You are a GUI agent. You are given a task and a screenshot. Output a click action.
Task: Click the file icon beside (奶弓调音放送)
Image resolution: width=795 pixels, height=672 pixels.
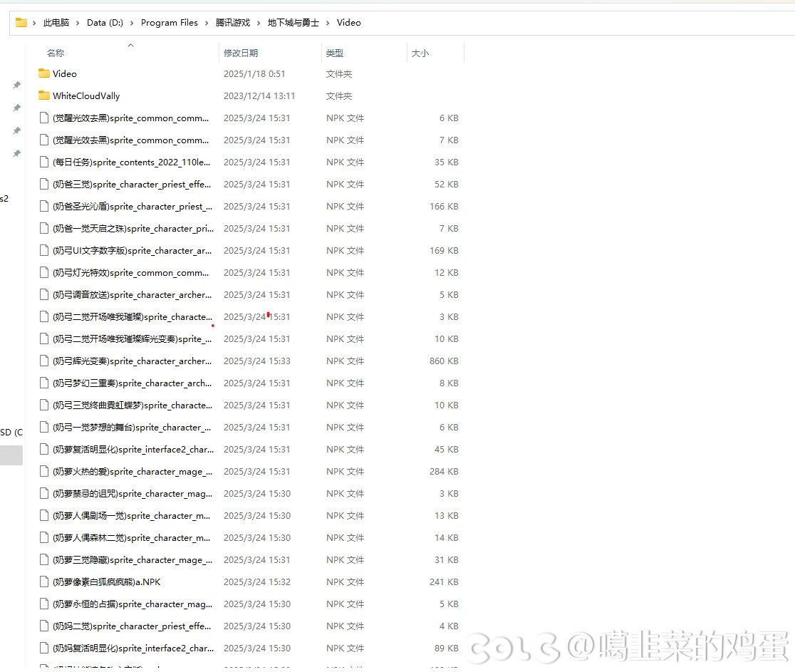pyautogui.click(x=44, y=294)
